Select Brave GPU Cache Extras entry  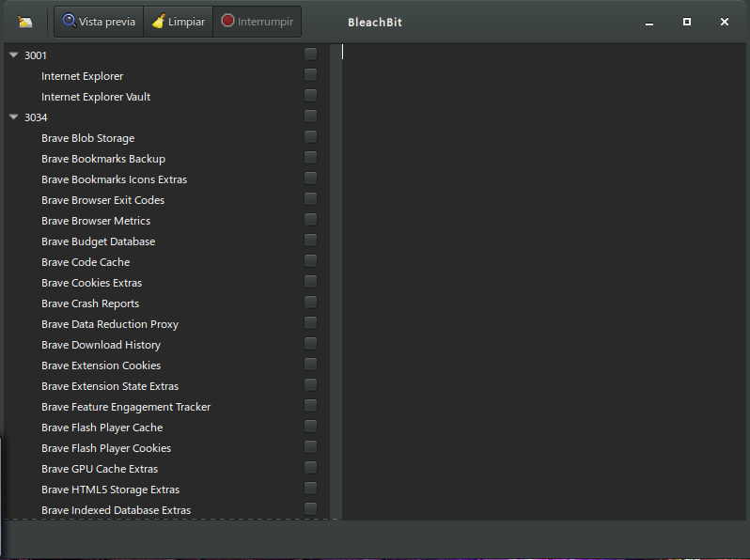click(x=100, y=469)
